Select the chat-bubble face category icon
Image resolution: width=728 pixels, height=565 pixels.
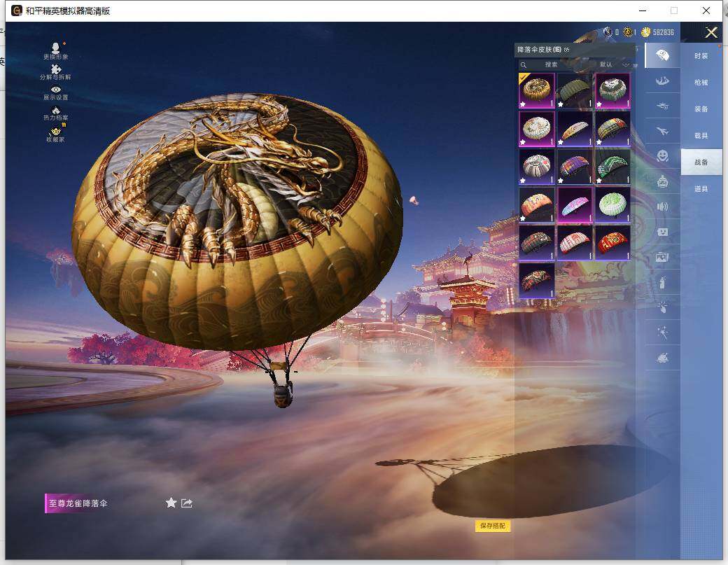(x=662, y=232)
